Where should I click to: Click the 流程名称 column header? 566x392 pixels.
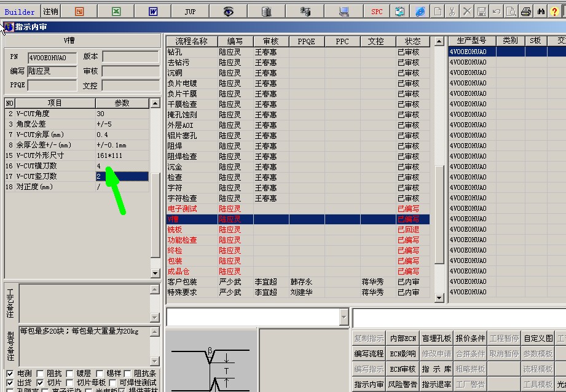pos(192,42)
